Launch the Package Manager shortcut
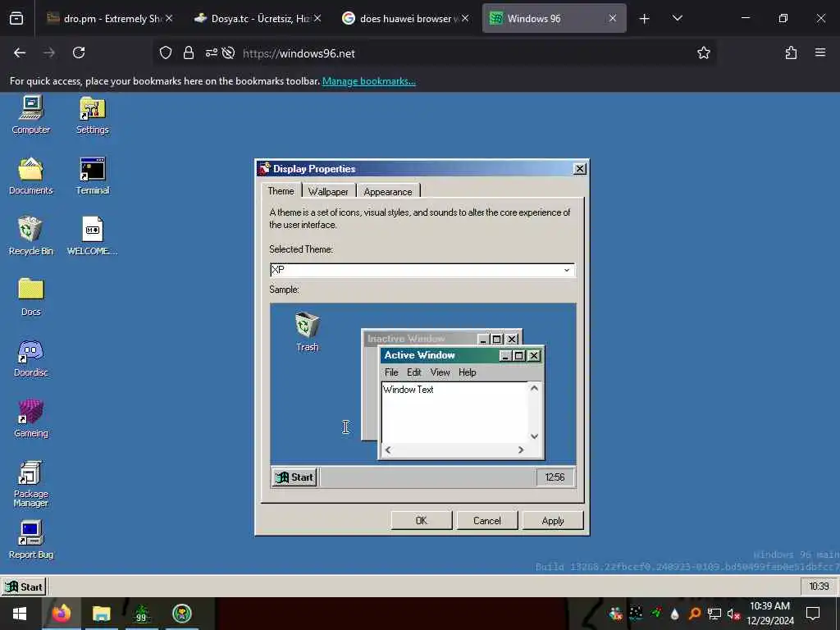The height and width of the screenshot is (630, 840). click(30, 484)
